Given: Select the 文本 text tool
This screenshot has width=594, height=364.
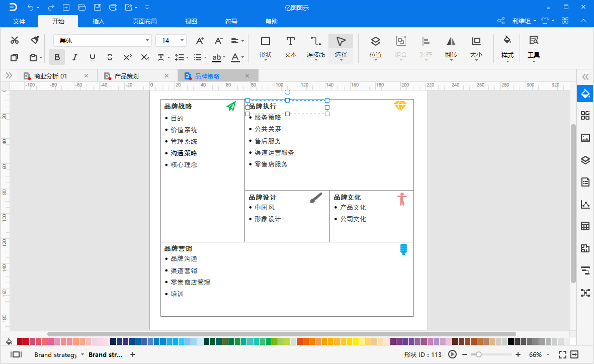Looking at the screenshot, I should tap(291, 48).
